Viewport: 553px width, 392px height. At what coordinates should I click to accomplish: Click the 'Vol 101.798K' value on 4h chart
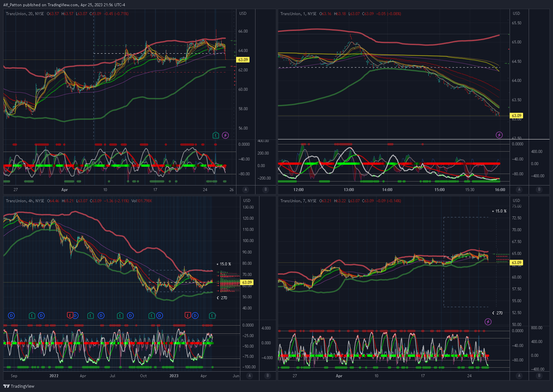142,201
